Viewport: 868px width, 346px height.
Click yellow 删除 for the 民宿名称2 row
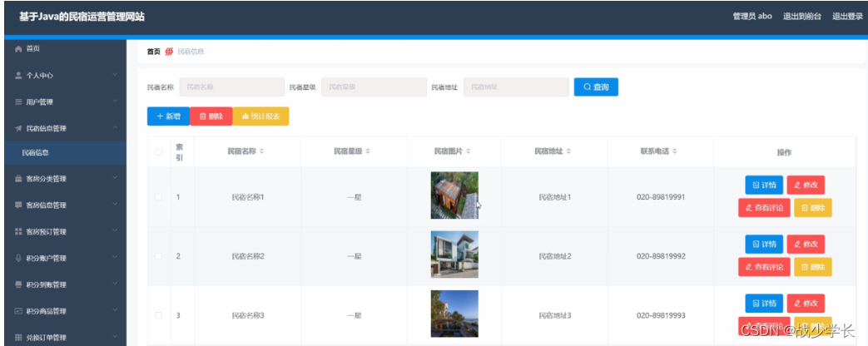[812, 267]
